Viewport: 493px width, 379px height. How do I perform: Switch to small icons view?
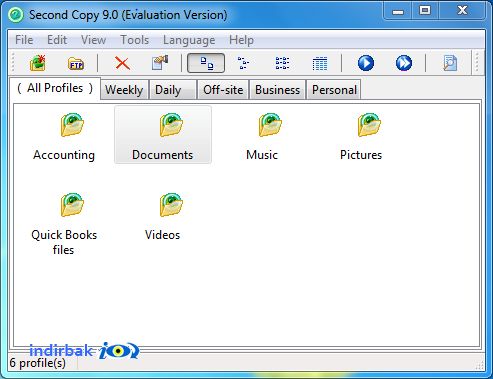(244, 63)
